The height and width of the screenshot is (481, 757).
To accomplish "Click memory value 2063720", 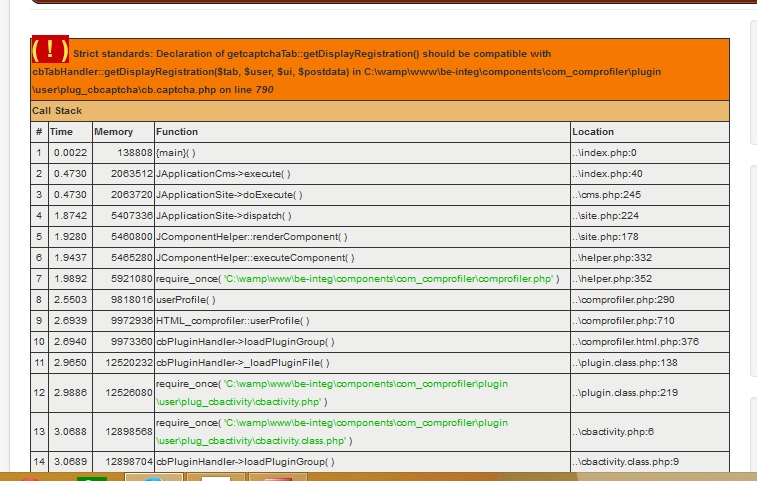I will 132,195.
